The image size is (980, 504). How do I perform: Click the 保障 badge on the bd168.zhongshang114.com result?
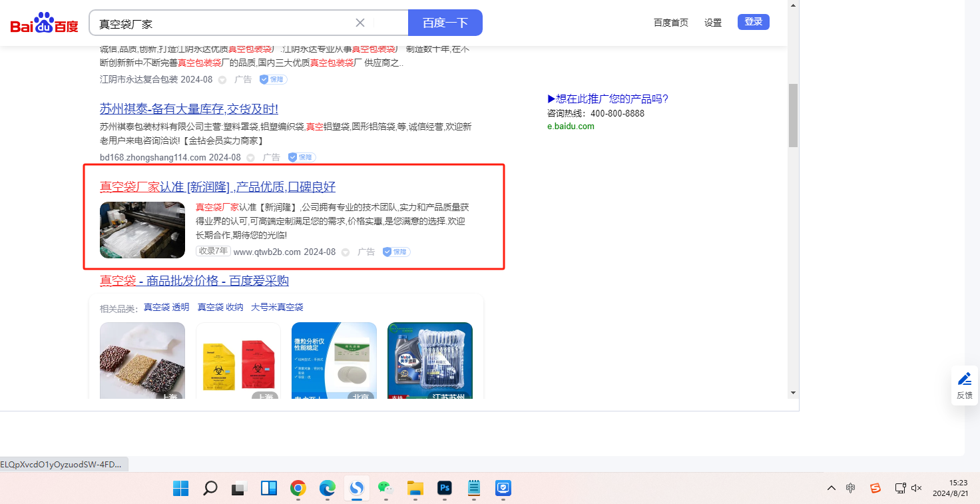click(302, 157)
